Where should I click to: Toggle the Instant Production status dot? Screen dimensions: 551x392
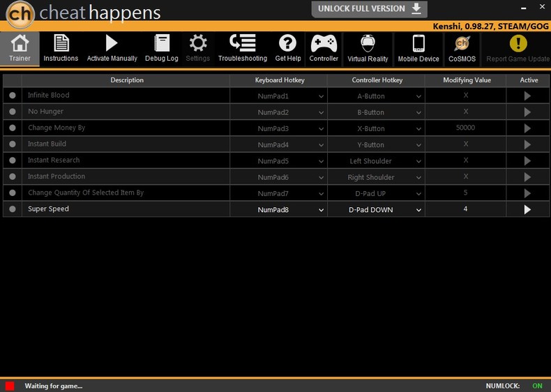(13, 176)
